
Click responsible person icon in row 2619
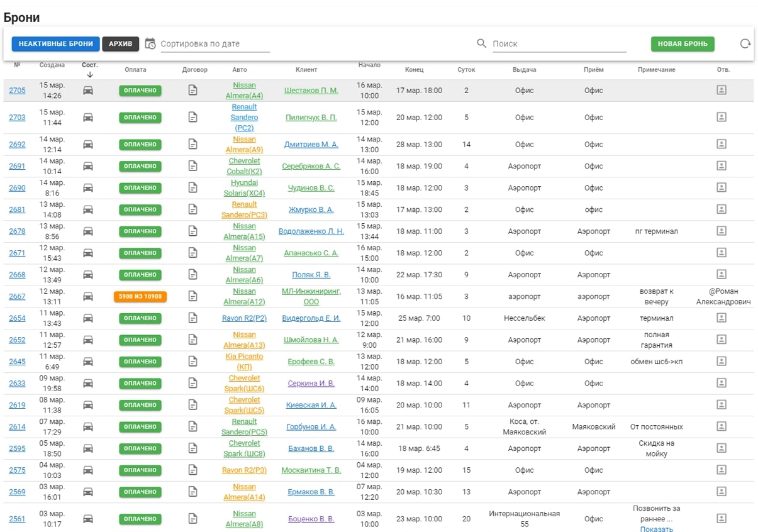tap(722, 404)
